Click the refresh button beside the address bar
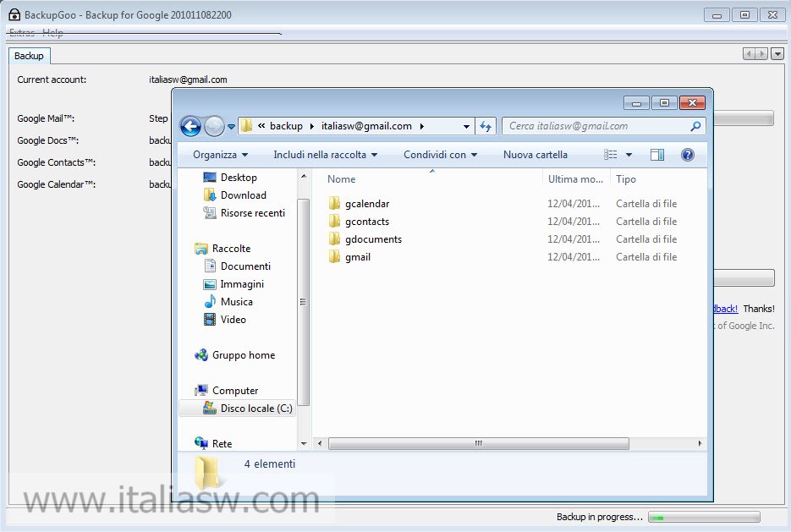 pos(486,126)
